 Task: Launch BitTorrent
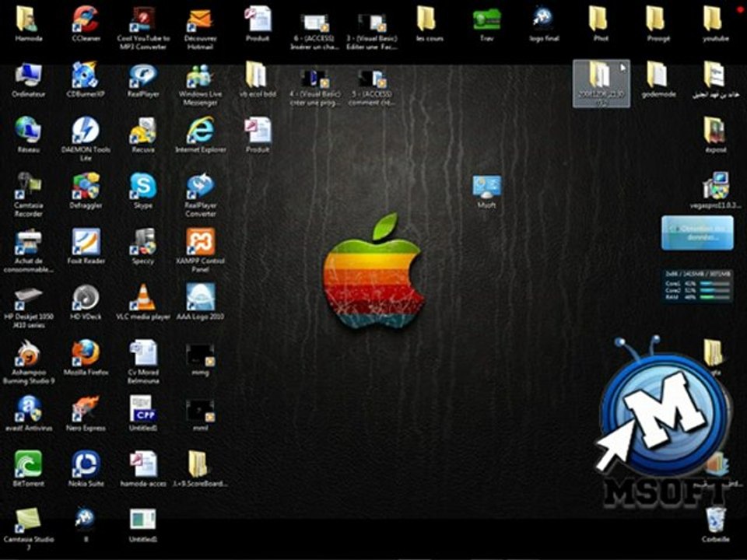29,468
